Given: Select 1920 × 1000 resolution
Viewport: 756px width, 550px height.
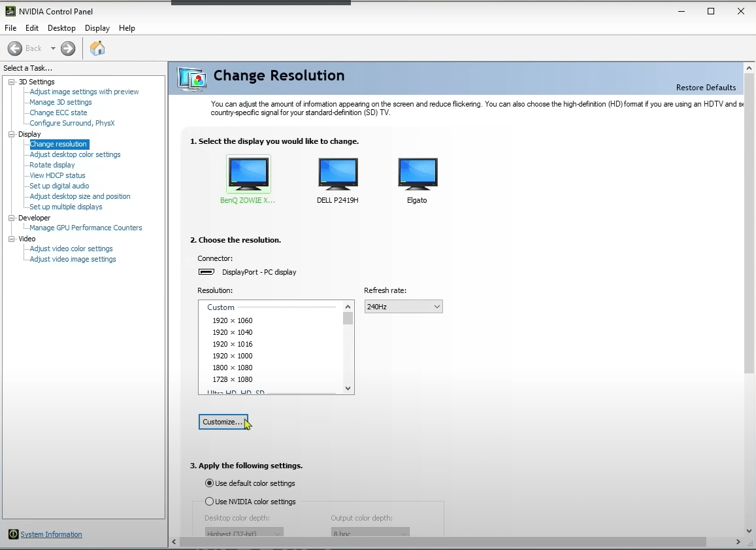Looking at the screenshot, I should point(233,356).
